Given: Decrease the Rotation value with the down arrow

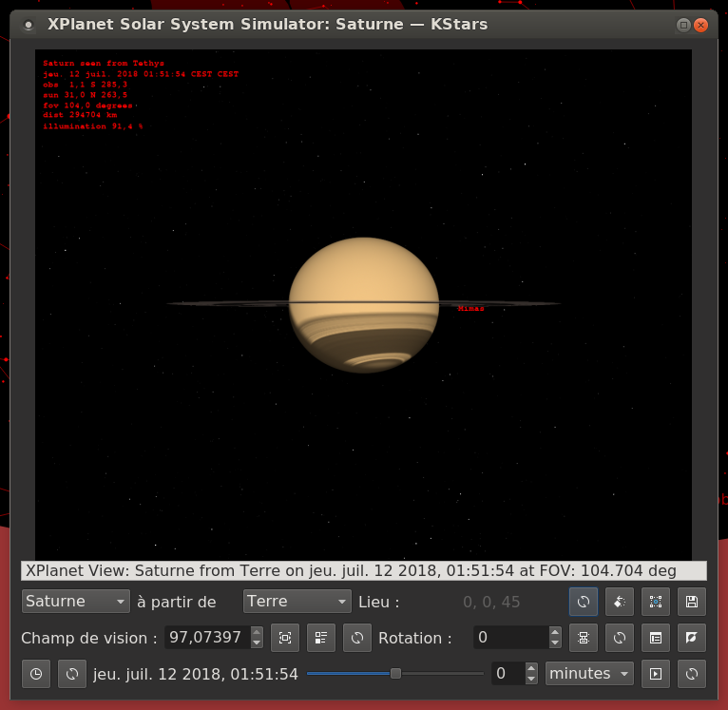Looking at the screenshot, I should pyautogui.click(x=555, y=643).
